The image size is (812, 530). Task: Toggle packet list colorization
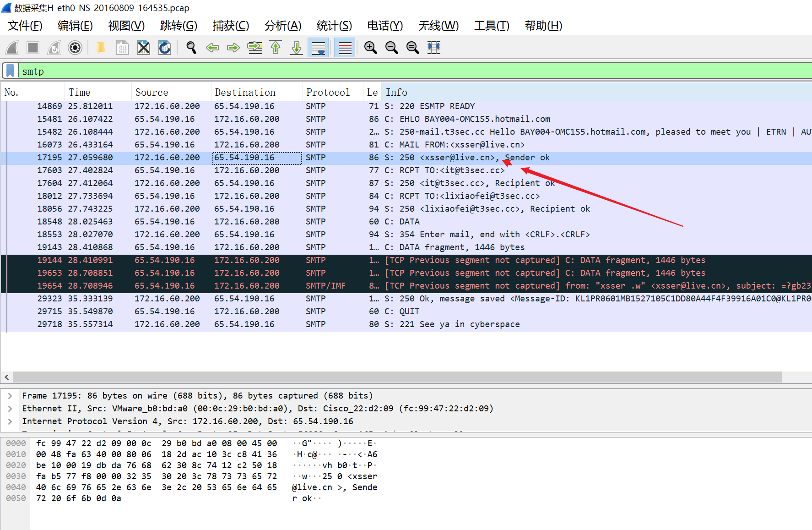[x=345, y=48]
